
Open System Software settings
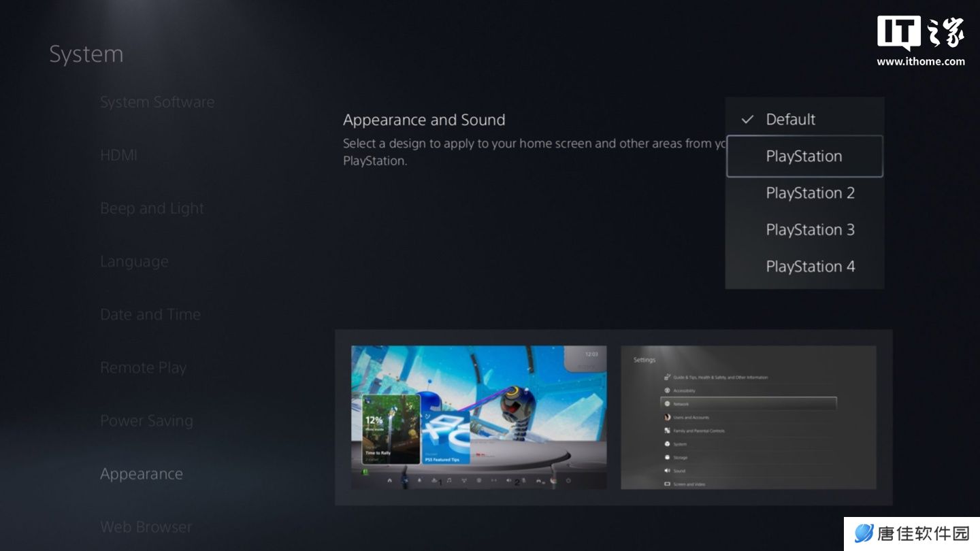click(x=157, y=102)
